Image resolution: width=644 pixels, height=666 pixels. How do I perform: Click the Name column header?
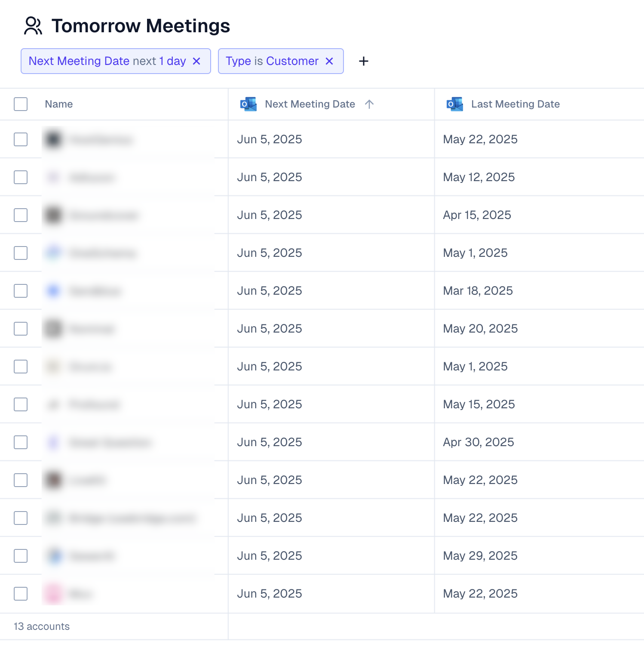click(59, 104)
